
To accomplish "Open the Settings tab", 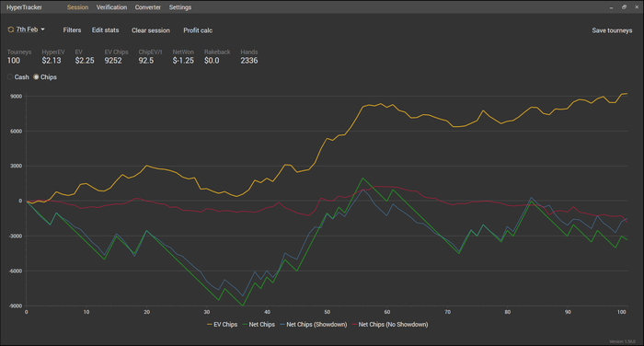I will coord(180,7).
